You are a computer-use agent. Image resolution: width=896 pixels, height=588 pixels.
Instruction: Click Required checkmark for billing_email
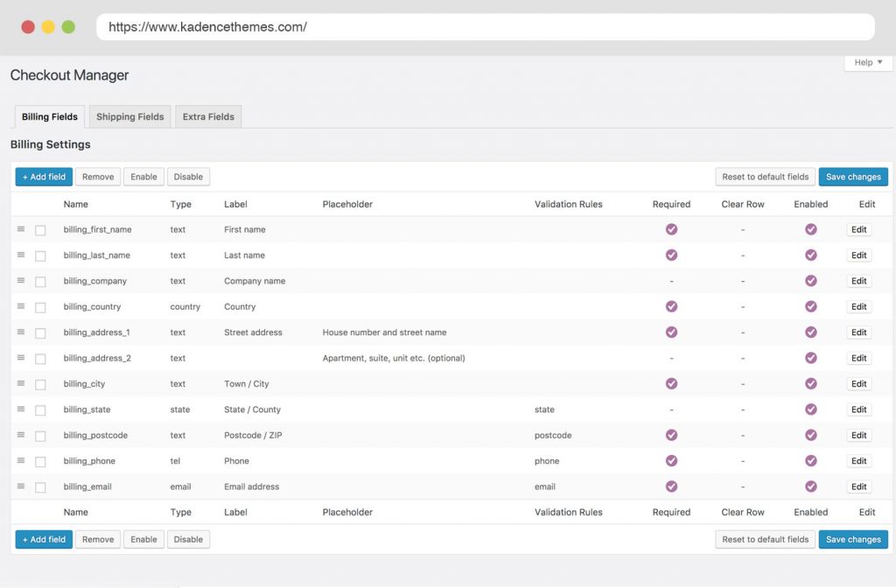[x=671, y=486]
